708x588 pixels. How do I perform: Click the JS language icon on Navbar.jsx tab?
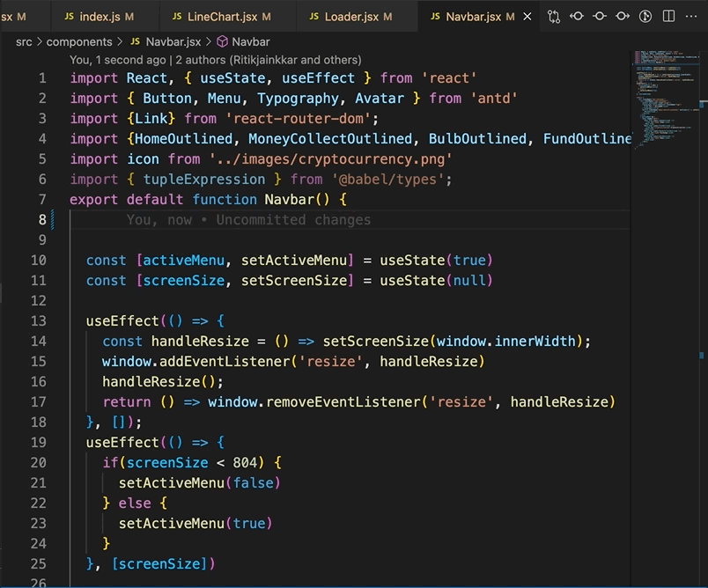pyautogui.click(x=434, y=16)
